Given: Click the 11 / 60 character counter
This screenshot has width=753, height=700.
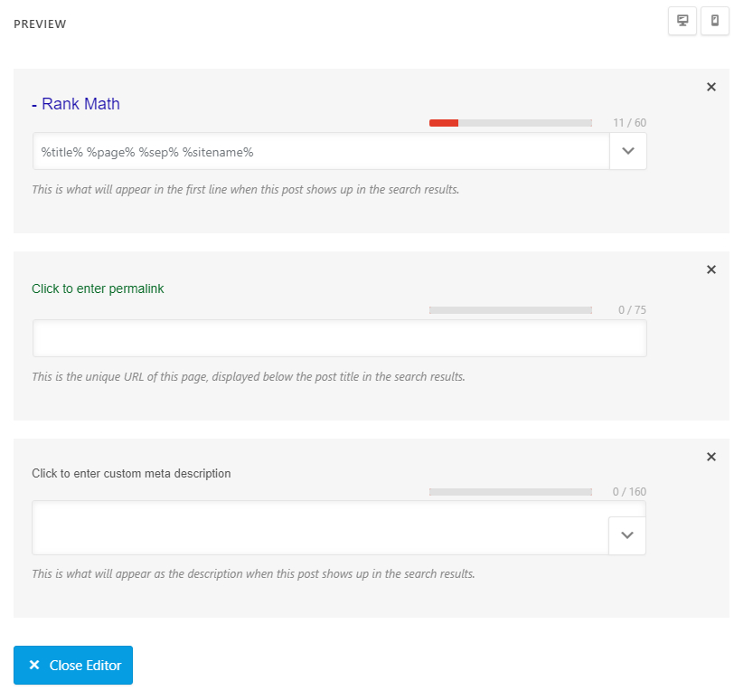Looking at the screenshot, I should point(629,123).
